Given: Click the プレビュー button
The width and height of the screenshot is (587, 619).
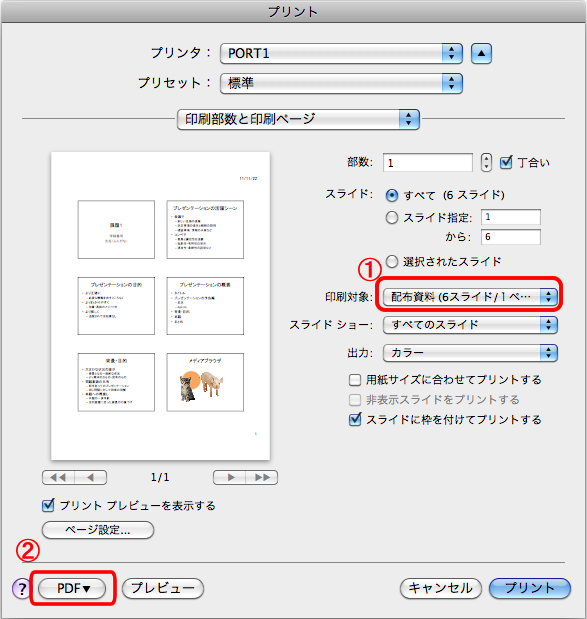Looking at the screenshot, I should [163, 589].
